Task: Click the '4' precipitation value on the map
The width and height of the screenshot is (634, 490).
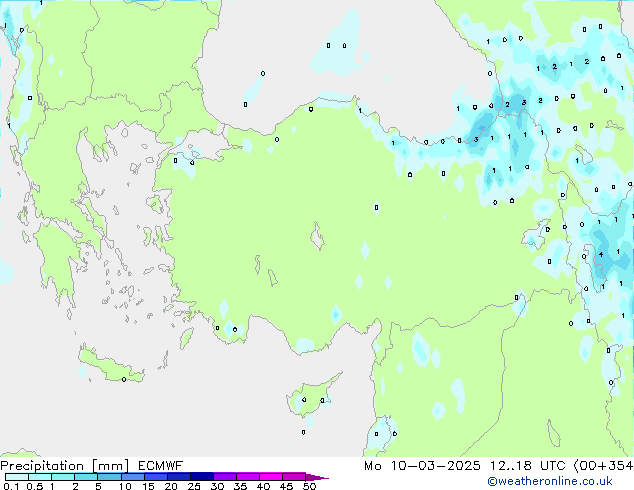Action: [601, 254]
